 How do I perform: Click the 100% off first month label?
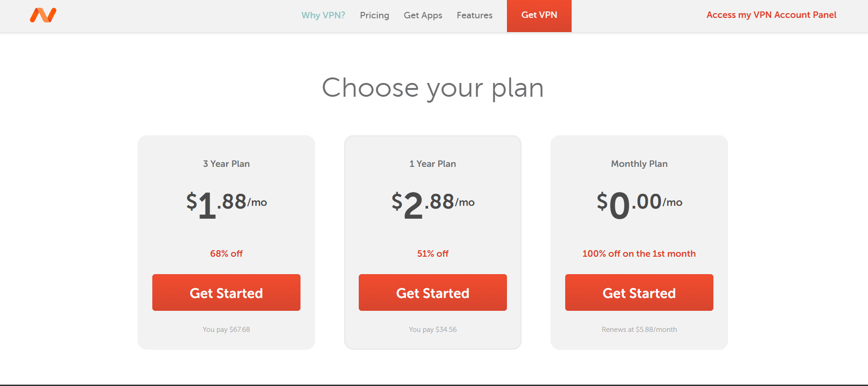tap(639, 254)
